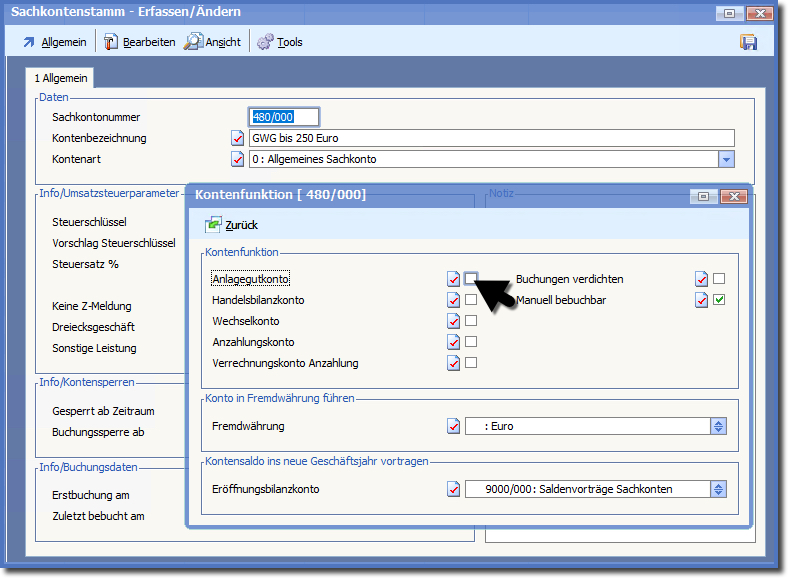Click the save disk icon in toolbar
Screen dimensions: 788x578
(x=748, y=42)
